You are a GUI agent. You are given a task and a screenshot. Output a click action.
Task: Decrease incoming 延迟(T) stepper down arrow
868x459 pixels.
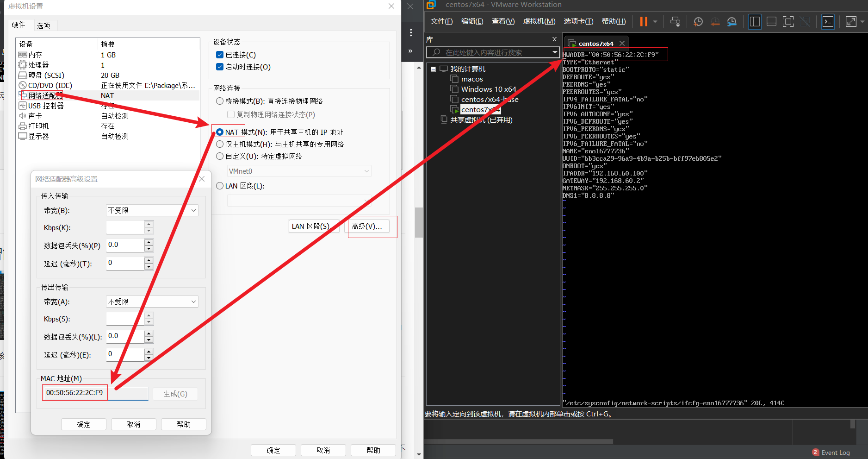[149, 267]
